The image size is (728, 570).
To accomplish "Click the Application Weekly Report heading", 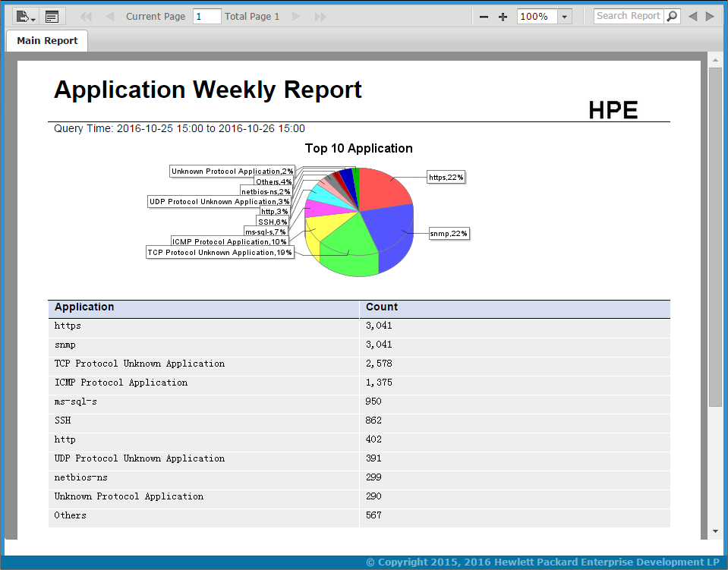I will point(207,90).
